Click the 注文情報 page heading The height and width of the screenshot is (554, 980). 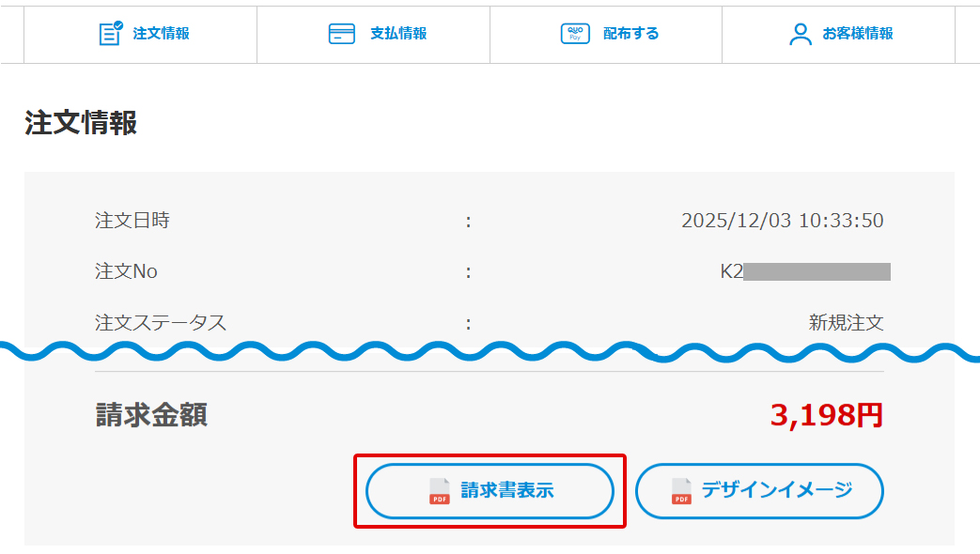(81, 123)
